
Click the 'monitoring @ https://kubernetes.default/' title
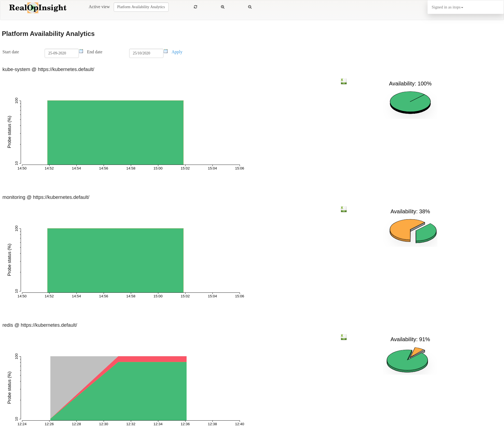pos(46,197)
